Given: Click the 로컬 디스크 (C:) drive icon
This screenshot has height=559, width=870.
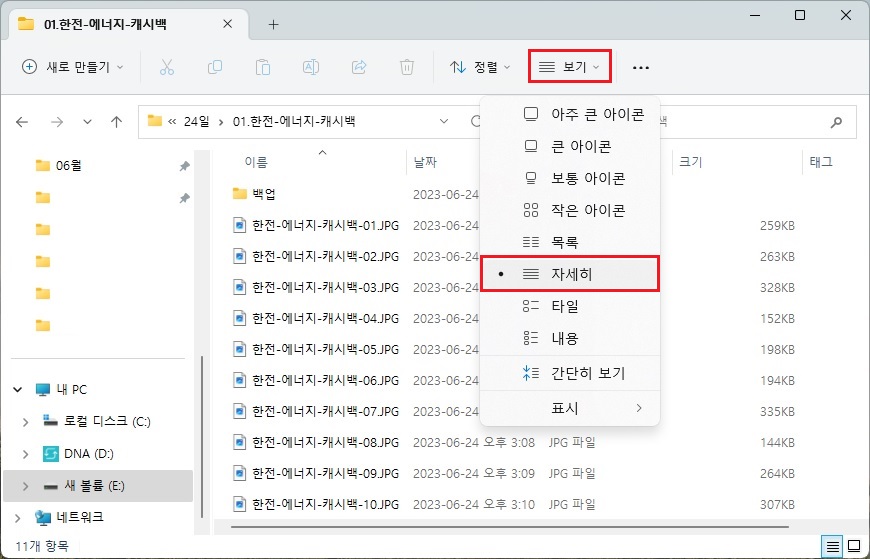Looking at the screenshot, I should click(50, 421).
